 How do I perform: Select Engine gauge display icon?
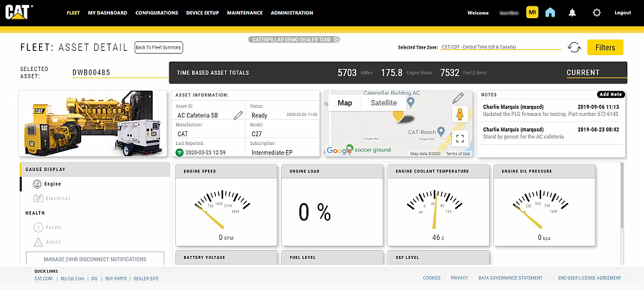click(x=38, y=184)
